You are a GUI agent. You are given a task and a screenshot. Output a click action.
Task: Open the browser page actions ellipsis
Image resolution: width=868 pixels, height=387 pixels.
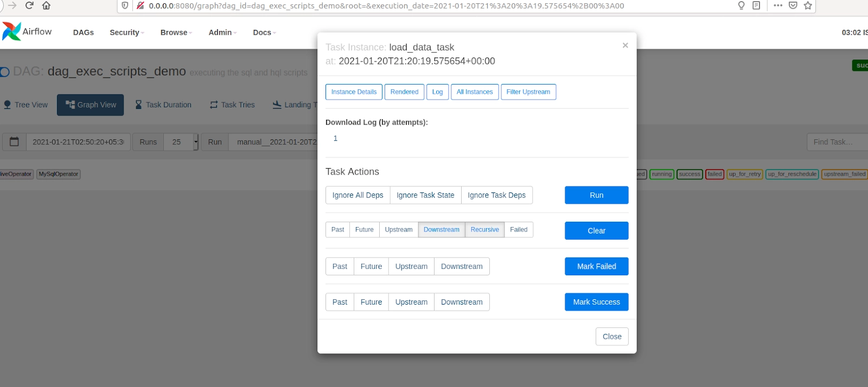pyautogui.click(x=778, y=5)
